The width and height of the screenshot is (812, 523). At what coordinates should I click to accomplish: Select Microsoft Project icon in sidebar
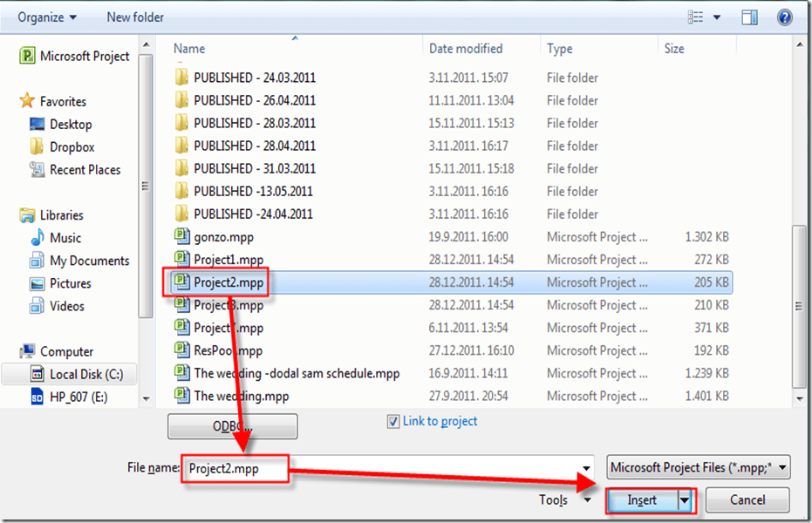[x=27, y=57]
